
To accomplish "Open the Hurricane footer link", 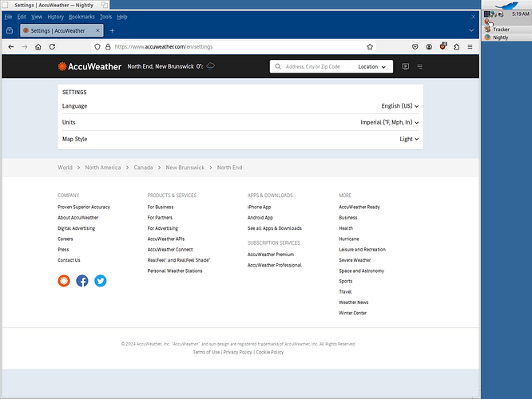I will [349, 239].
